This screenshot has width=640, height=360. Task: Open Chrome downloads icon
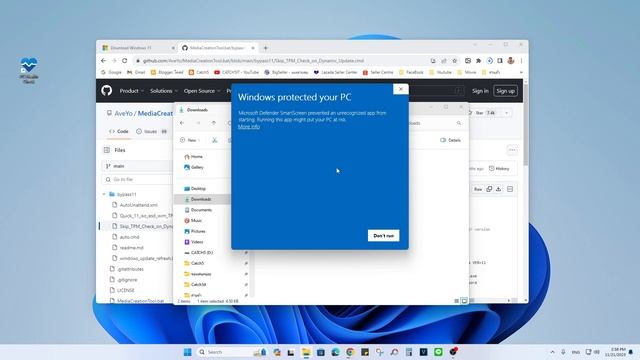point(489,61)
